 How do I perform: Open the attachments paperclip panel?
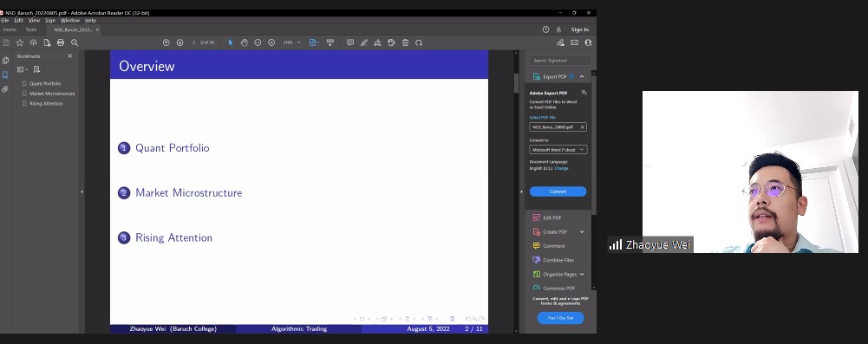coord(5,89)
